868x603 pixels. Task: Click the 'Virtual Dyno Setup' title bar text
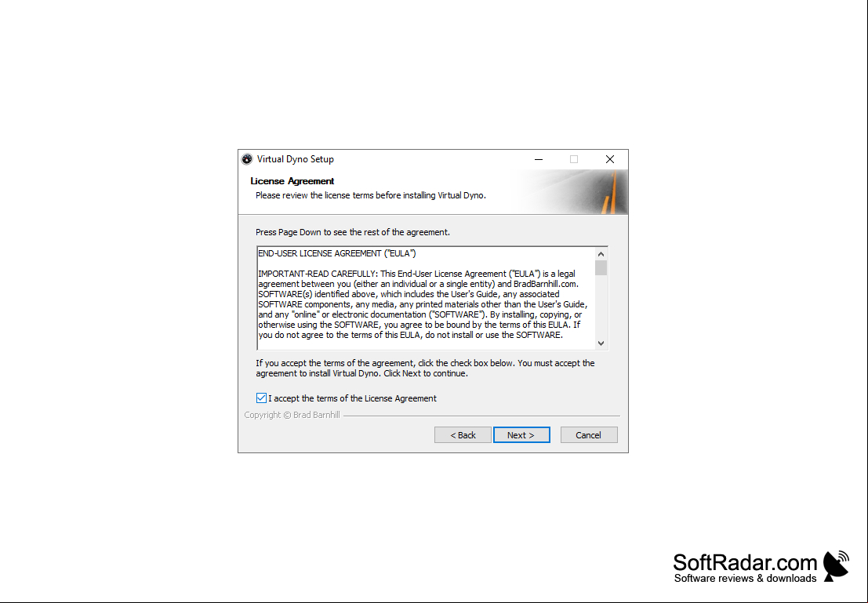click(x=295, y=159)
